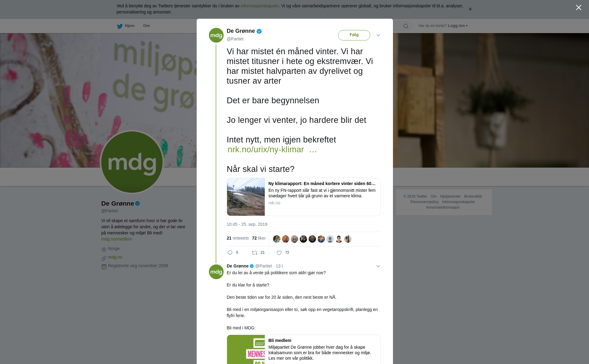Image resolution: width=589 pixels, height=364 pixels.
Task: Open the informasjonskapsler link in banner
Action: (260, 6)
